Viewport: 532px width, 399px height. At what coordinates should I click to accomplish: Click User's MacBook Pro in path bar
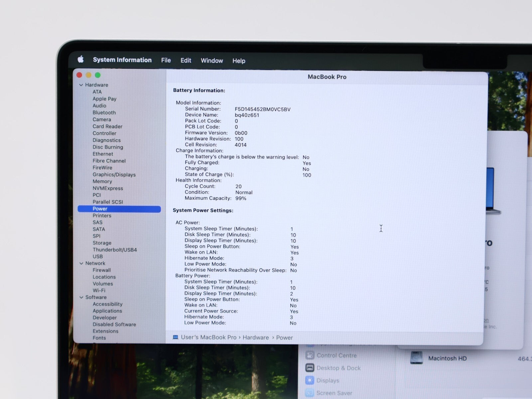pos(209,337)
